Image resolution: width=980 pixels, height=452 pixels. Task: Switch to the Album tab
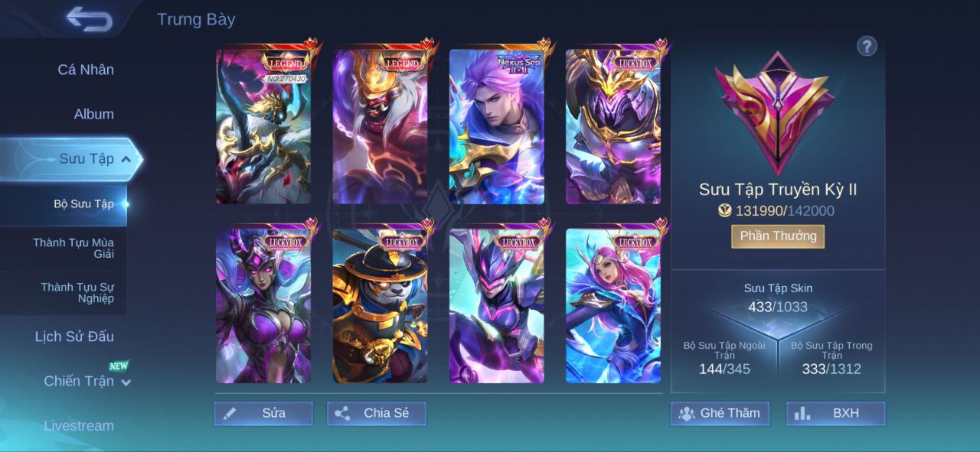pyautogui.click(x=93, y=114)
